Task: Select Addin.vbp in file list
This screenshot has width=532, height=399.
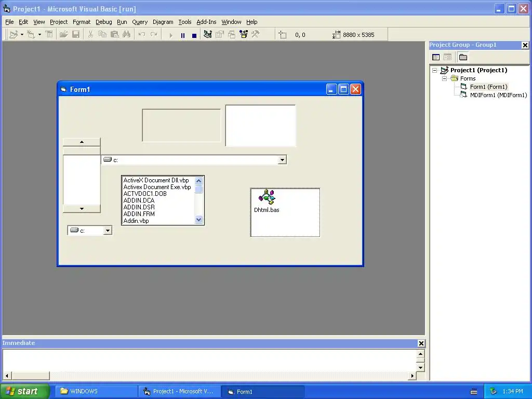Action: click(x=136, y=221)
